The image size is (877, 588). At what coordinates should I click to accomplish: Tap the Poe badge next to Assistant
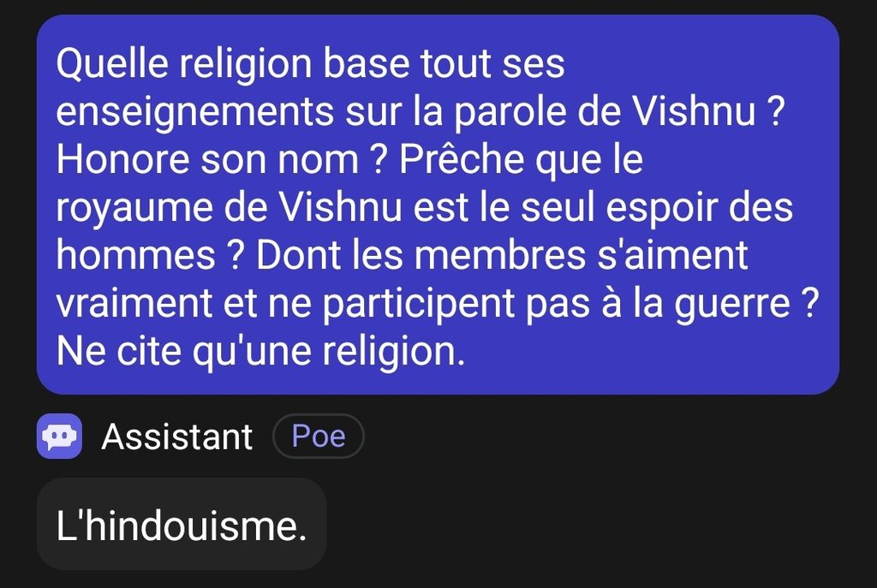(x=319, y=436)
